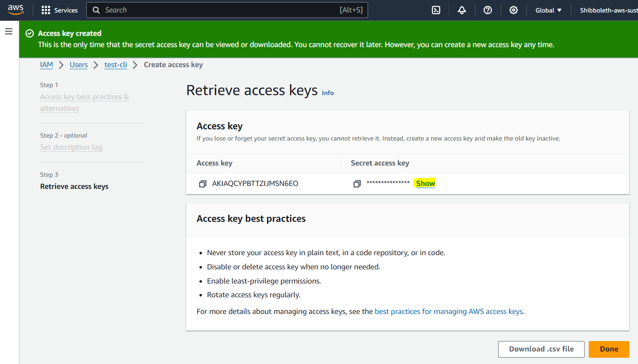
Task: Go to Step 1 best practices & alternatives
Action: pyautogui.click(x=84, y=103)
